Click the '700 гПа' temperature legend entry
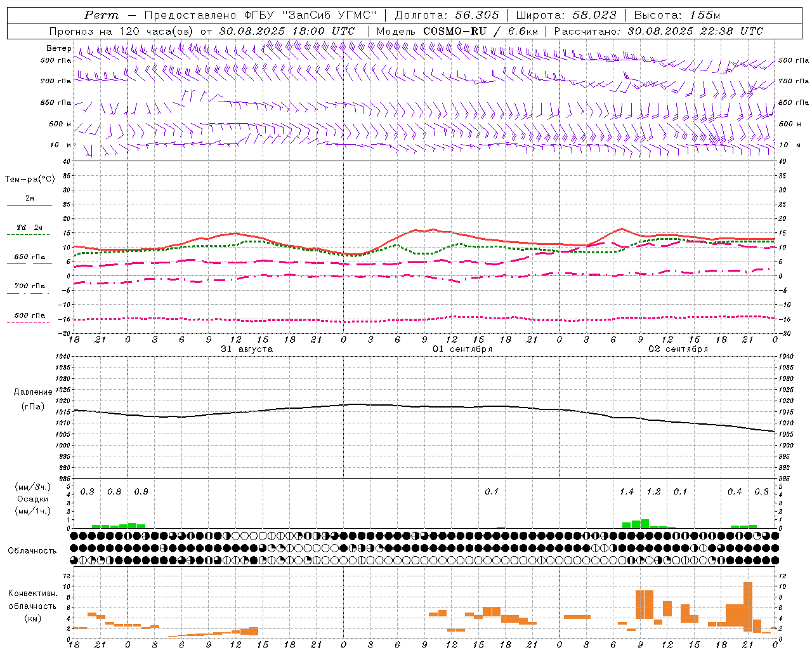Screen dimensions: 812x650 [x=30, y=286]
